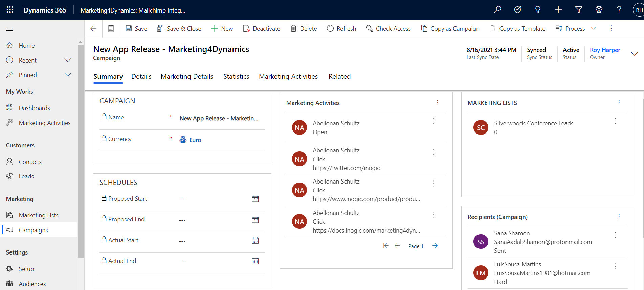Go to next page of Marketing Activities
The image size is (644, 290).
point(435,246)
